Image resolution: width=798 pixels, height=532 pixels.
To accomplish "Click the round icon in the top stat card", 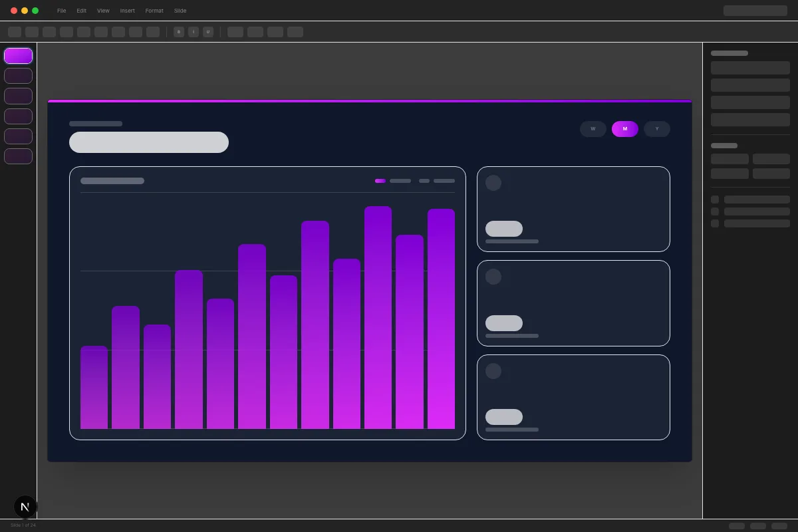I will click(x=493, y=183).
